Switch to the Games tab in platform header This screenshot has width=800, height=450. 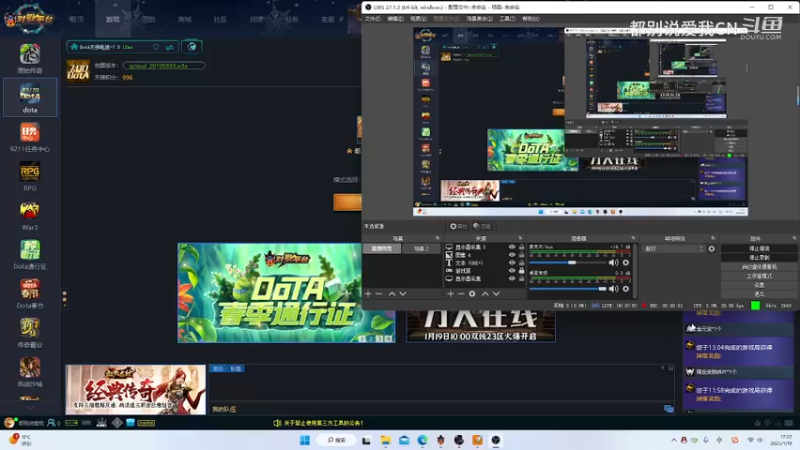tap(113, 19)
